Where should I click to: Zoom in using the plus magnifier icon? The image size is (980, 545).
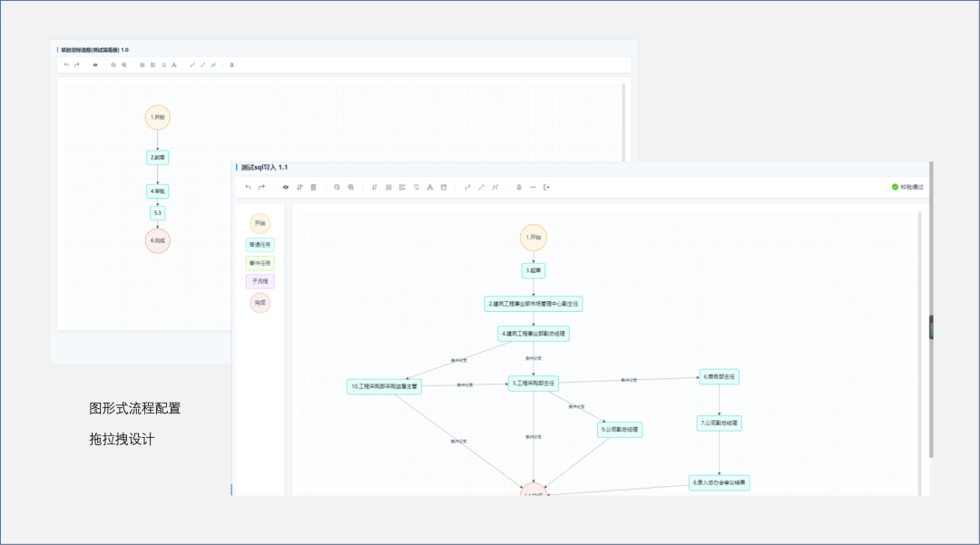click(351, 188)
